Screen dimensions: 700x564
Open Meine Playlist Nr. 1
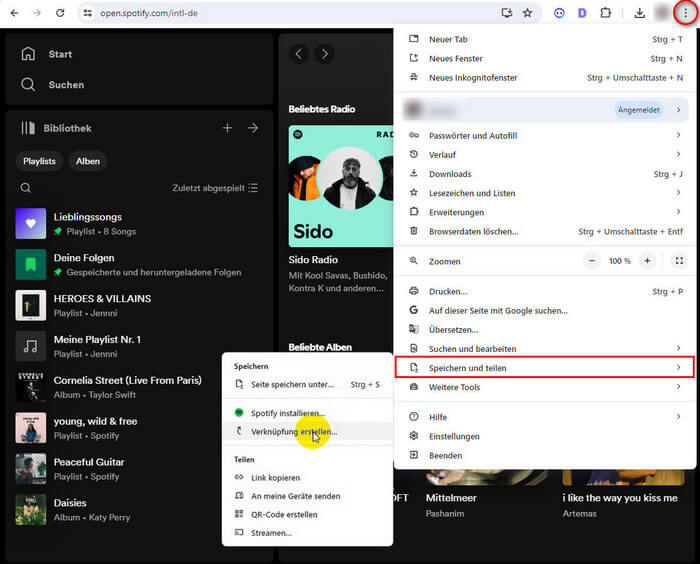click(139, 347)
